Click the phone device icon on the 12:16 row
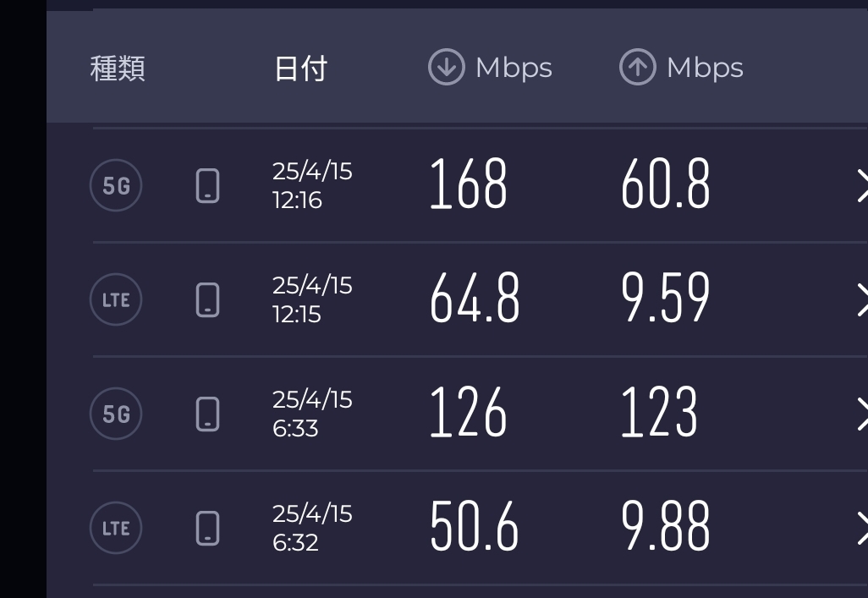 click(x=207, y=185)
